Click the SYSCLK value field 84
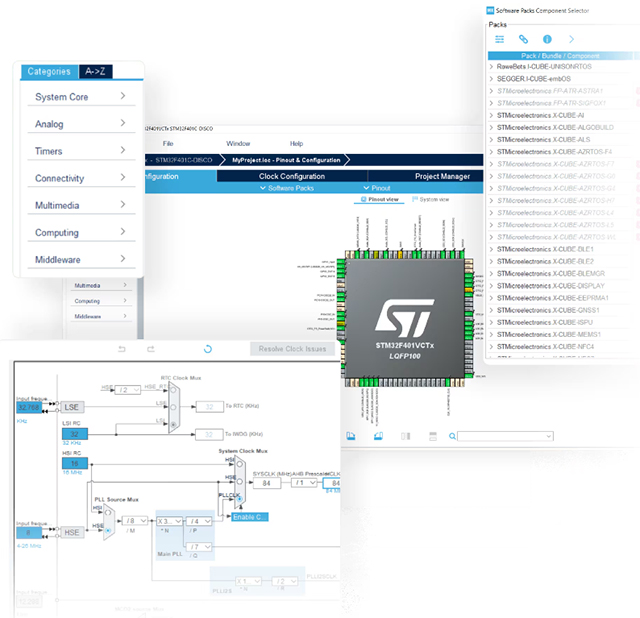This screenshot has height=618, width=640. tap(267, 483)
